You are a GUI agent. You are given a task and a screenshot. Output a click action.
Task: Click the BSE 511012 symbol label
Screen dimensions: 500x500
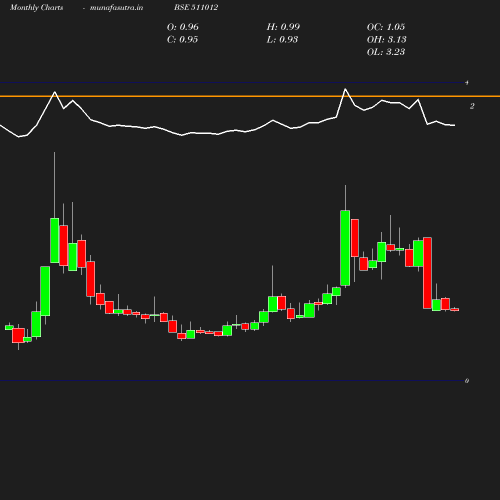click(196, 7)
